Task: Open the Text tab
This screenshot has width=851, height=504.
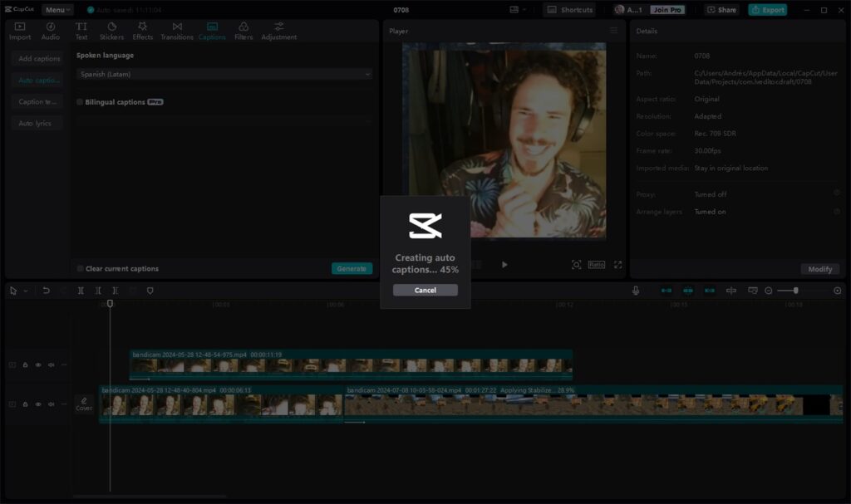Action: pyautogui.click(x=81, y=32)
